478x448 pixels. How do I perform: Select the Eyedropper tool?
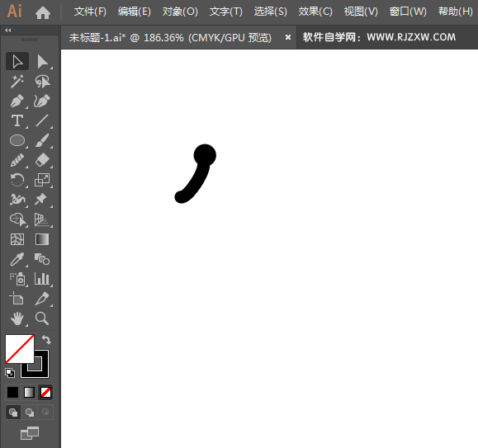pos(17,259)
